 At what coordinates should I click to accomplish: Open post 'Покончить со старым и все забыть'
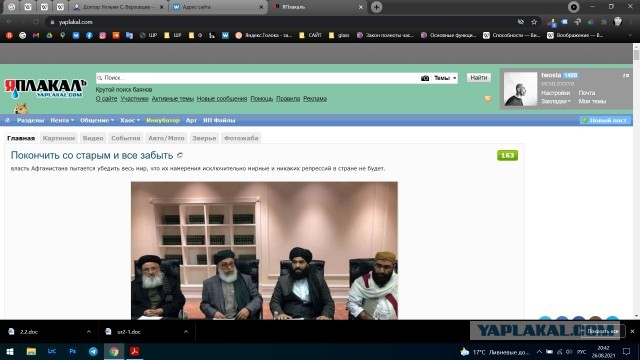(92, 155)
